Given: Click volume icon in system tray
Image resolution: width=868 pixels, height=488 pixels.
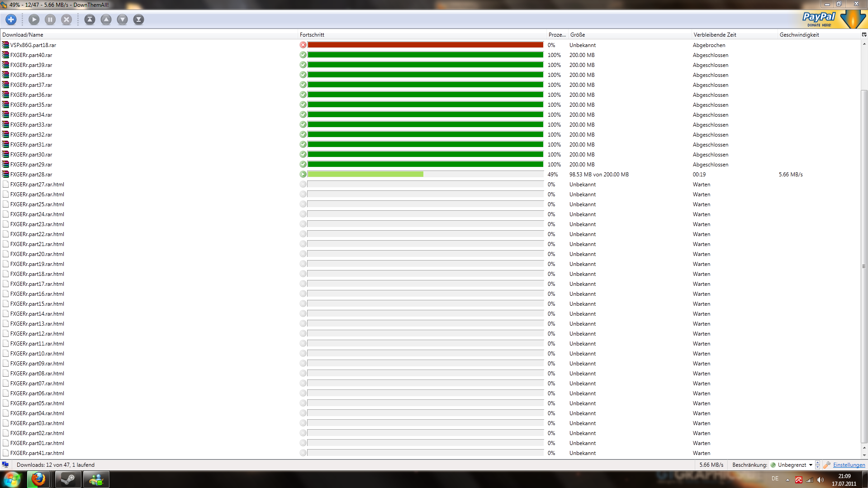Looking at the screenshot, I should pyautogui.click(x=821, y=480).
